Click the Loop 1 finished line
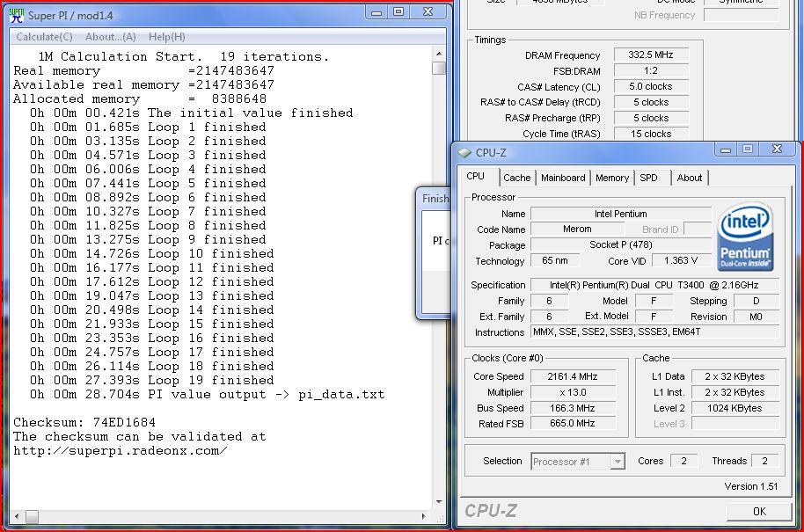 click(148, 128)
